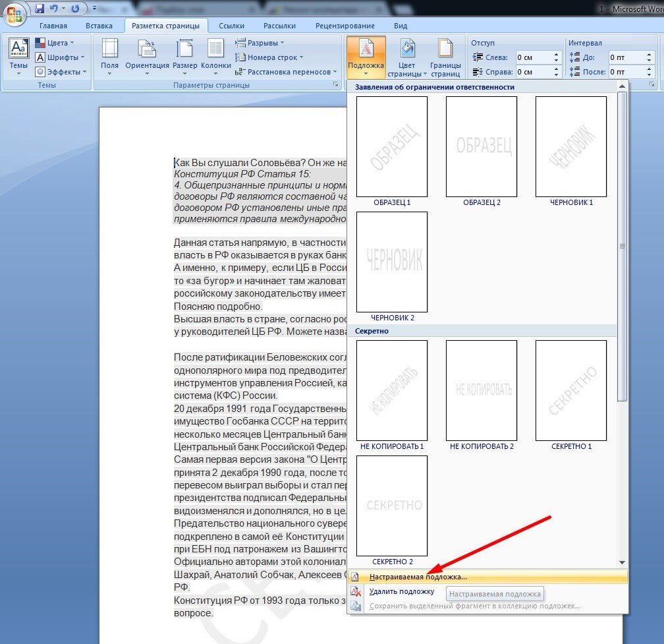This screenshot has width=664, height=644.
Task: Select the Разметка страницы tab
Action: coord(165,26)
